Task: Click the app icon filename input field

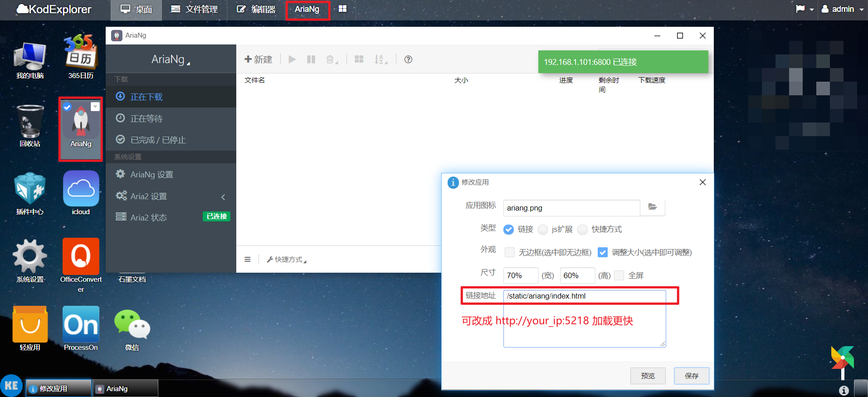Action: click(x=571, y=208)
